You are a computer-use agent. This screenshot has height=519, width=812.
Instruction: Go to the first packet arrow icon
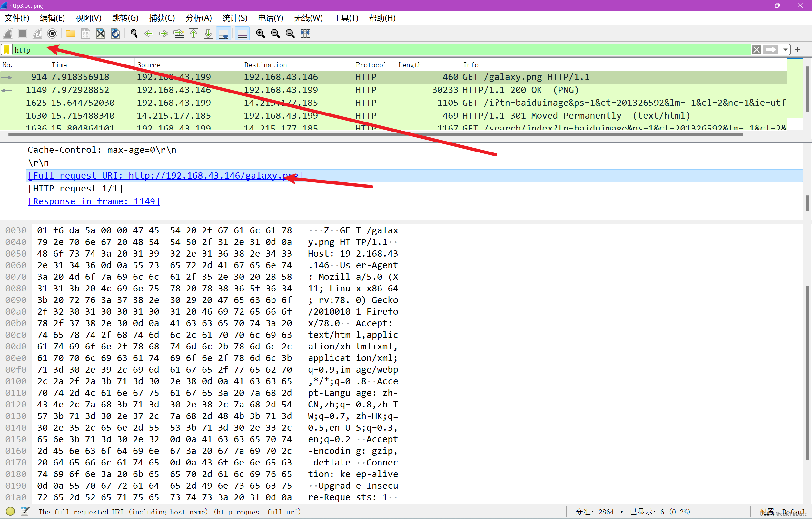pos(193,34)
